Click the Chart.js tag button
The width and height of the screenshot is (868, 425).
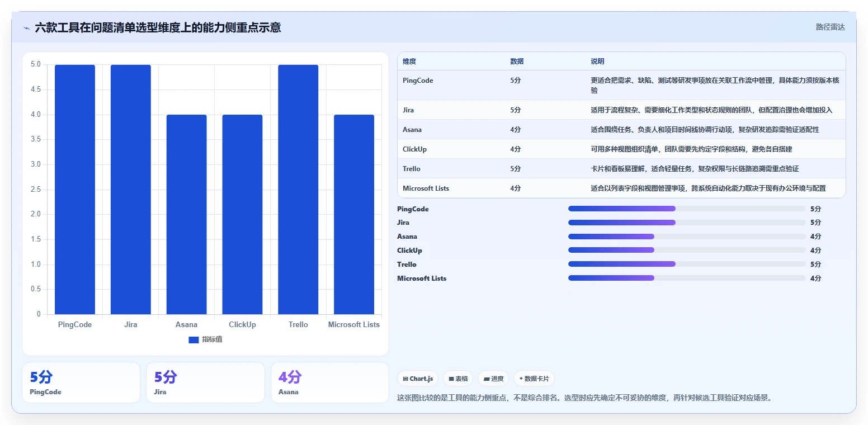tap(418, 379)
